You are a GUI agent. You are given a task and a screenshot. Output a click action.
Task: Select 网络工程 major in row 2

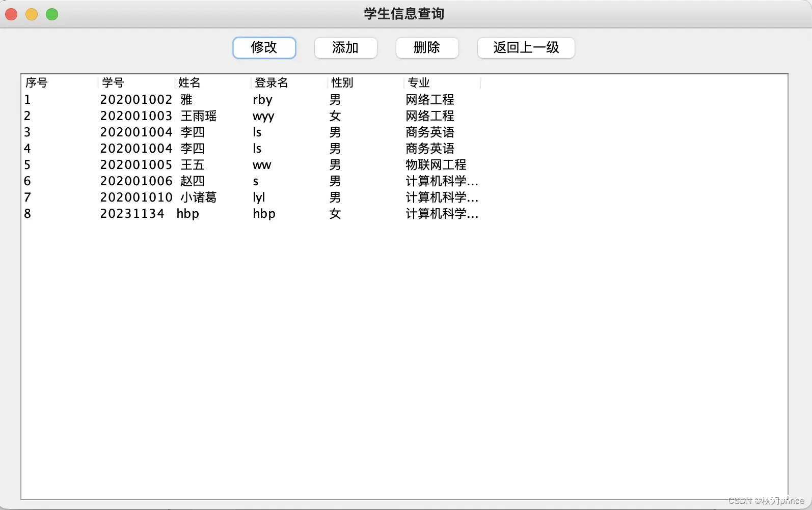tap(442, 116)
